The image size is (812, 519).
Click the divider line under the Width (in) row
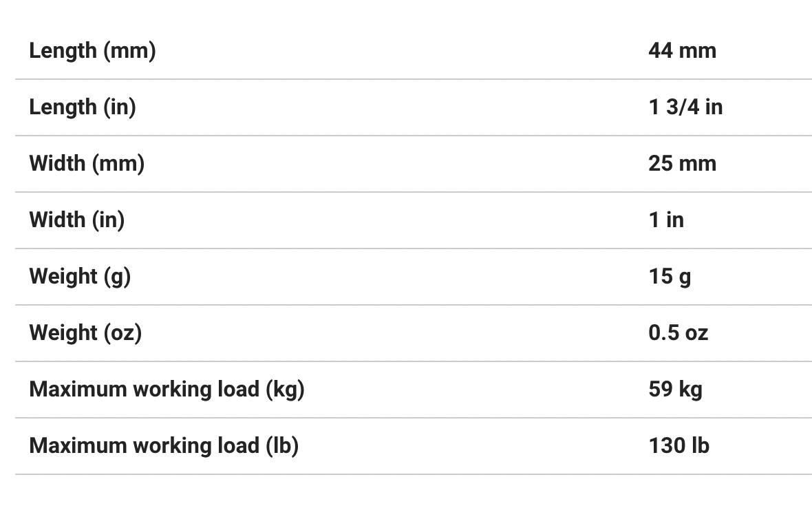413,248
